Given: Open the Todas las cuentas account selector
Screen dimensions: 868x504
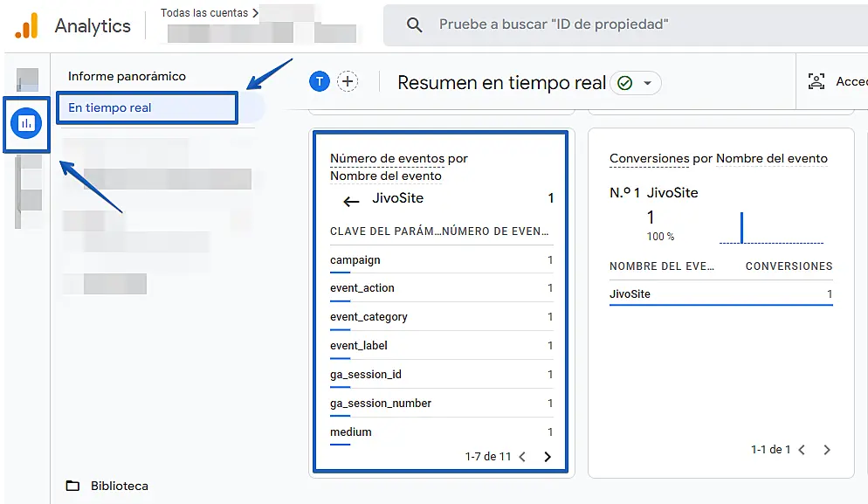Looking at the screenshot, I should pos(210,13).
